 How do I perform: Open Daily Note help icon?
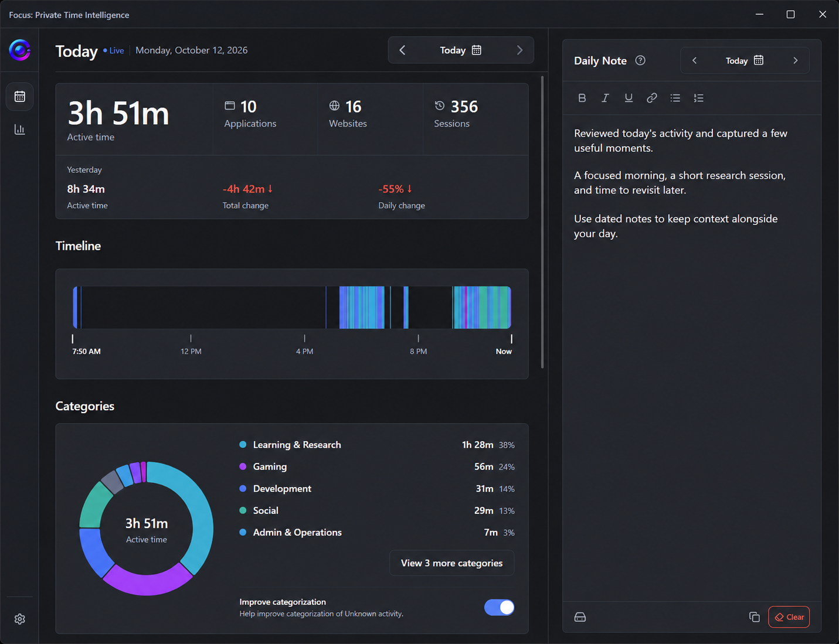[640, 60]
